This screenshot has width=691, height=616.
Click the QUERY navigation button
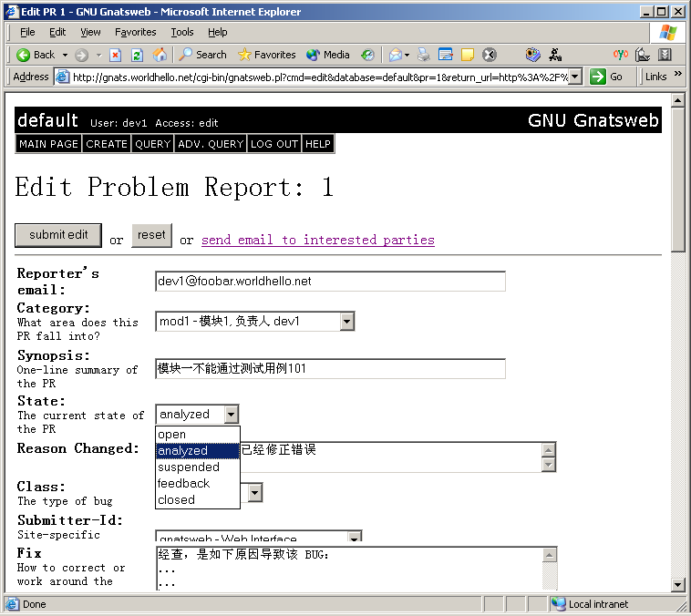pyautogui.click(x=152, y=144)
